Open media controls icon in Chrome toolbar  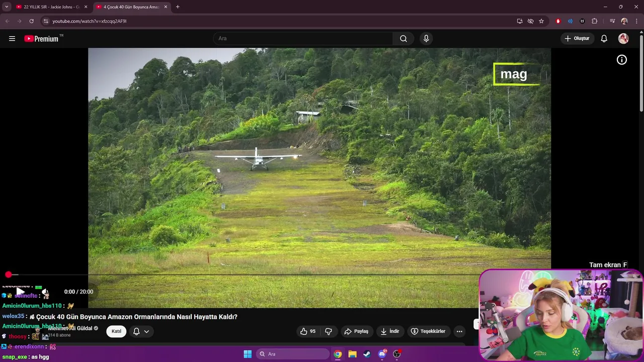pyautogui.click(x=612, y=21)
